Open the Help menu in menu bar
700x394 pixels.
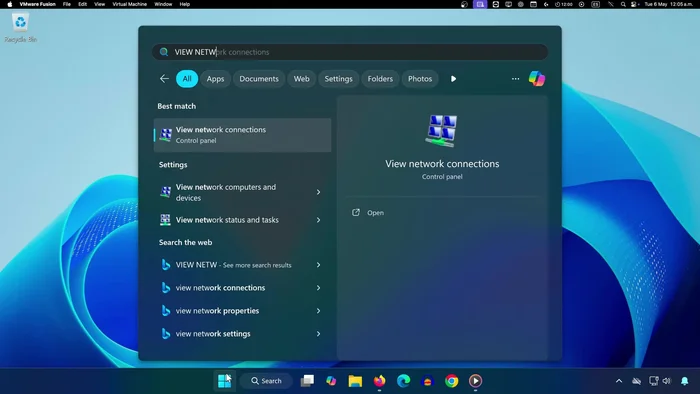click(x=184, y=4)
